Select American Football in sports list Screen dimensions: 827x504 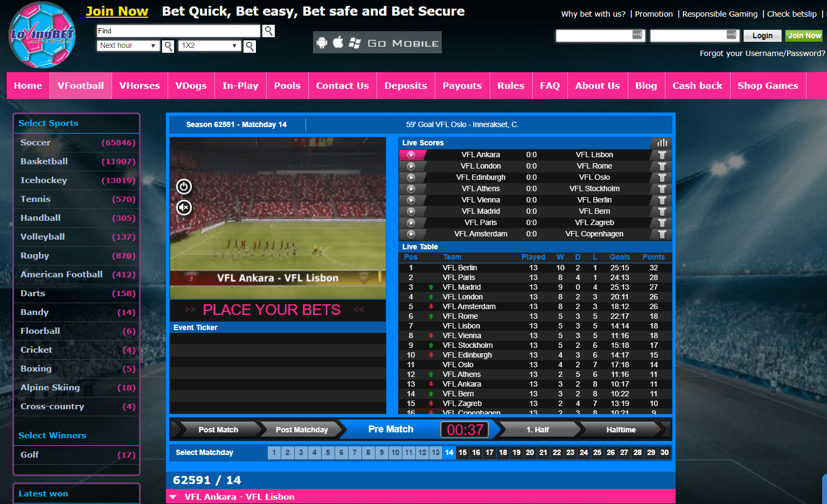(77, 275)
